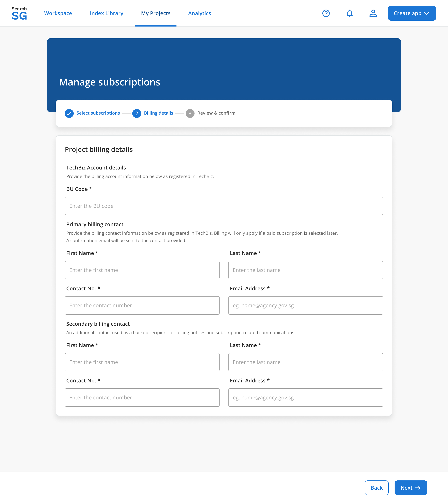
Task: Click the Billing details step label
Action: pos(159,113)
